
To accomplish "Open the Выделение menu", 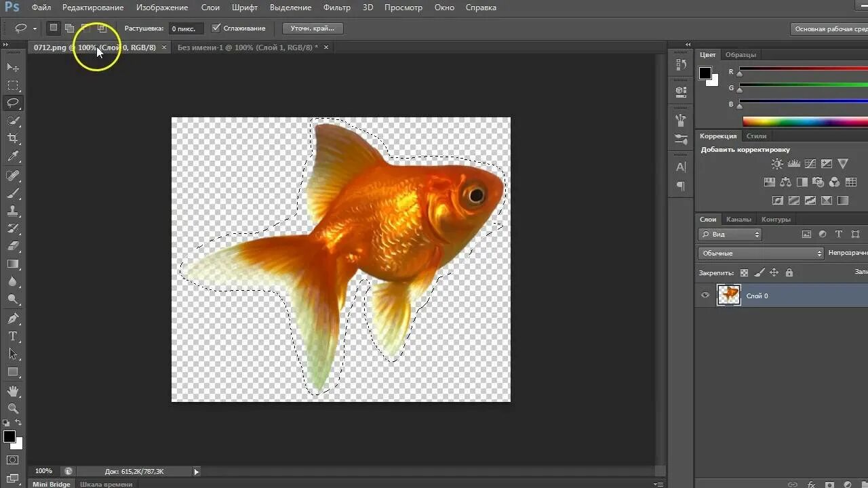I will click(290, 7).
